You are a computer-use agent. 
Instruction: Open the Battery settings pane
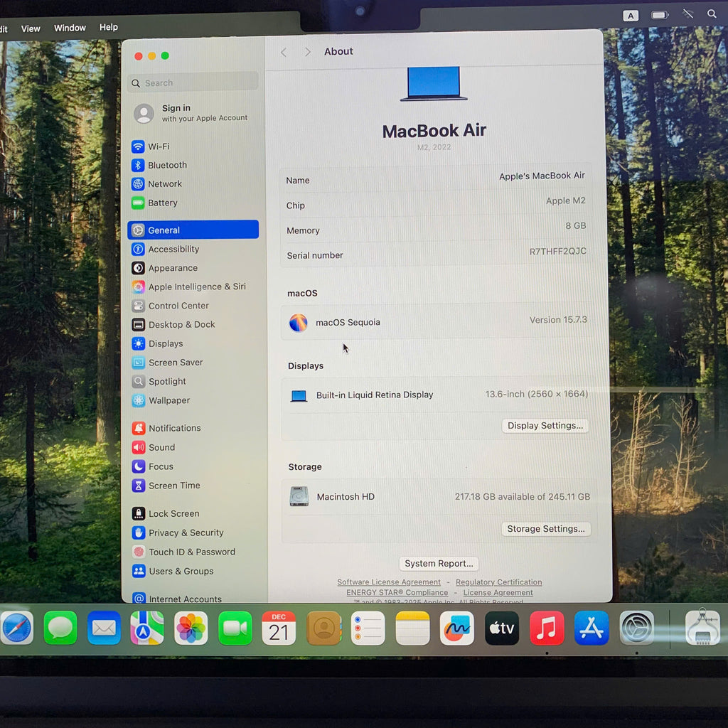click(x=162, y=203)
